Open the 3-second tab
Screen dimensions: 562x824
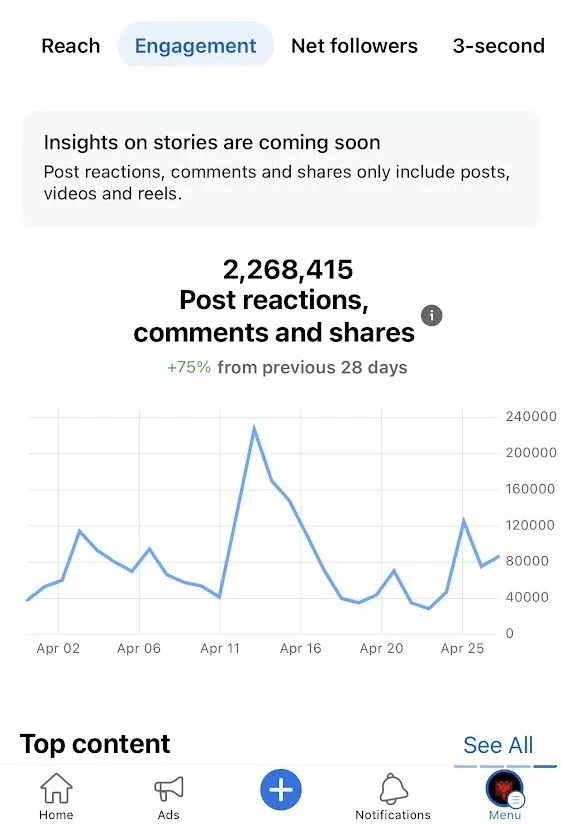click(499, 46)
